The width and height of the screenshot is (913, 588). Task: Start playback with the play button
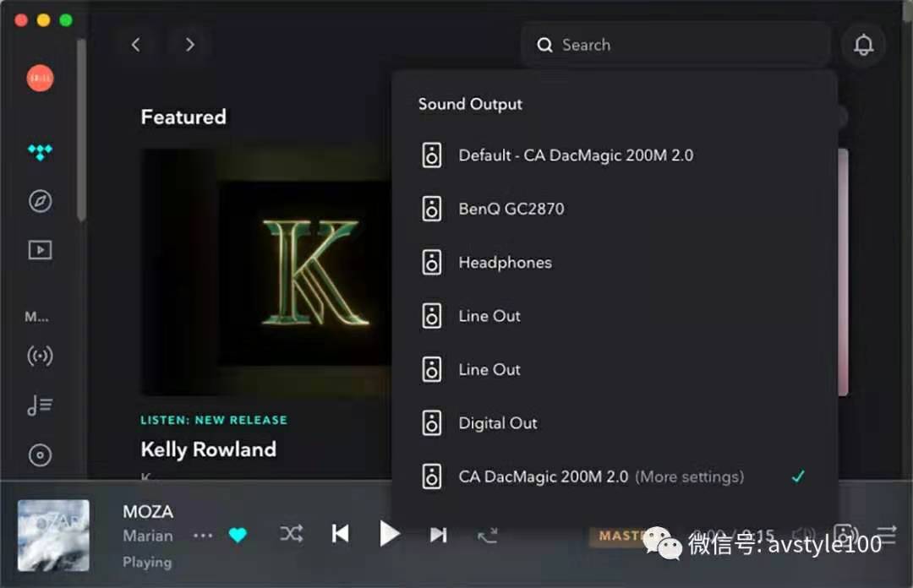389,534
